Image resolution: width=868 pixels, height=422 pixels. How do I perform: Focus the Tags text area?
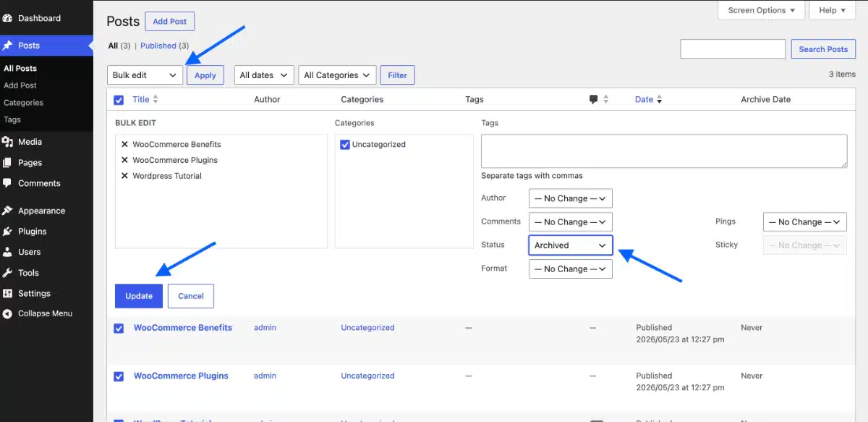click(664, 151)
